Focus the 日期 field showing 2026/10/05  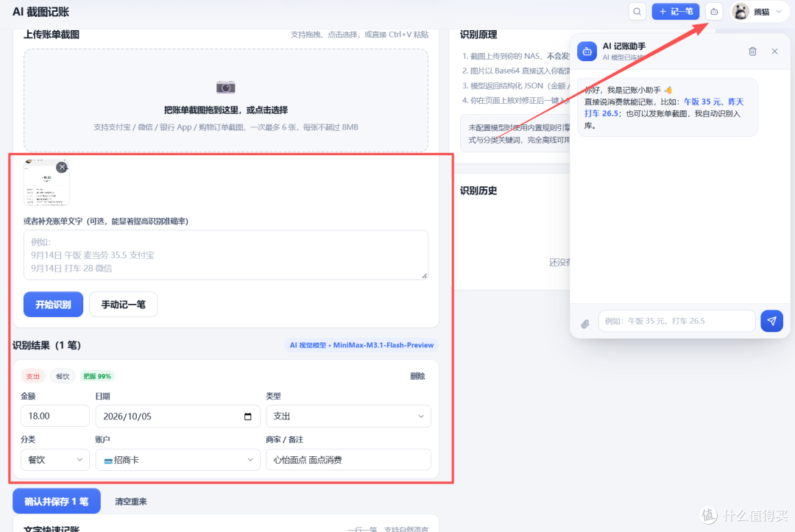point(178,416)
